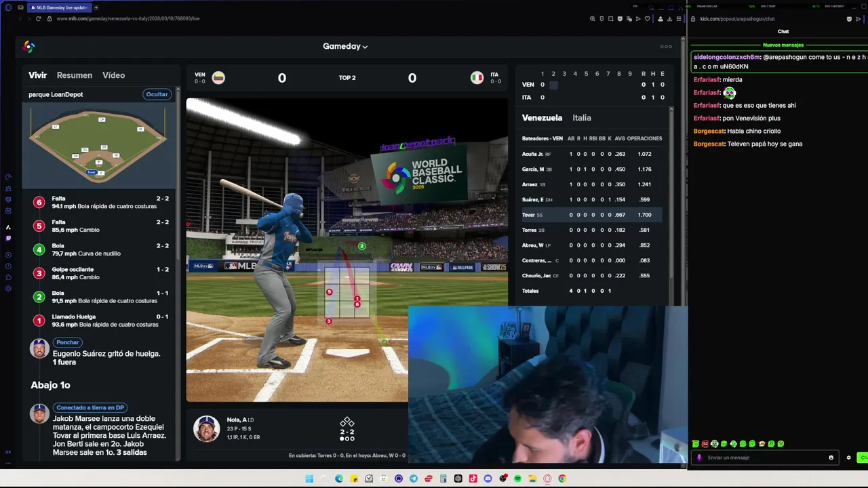The height and width of the screenshot is (488, 868).
Task: Open the browser easy setup menu icon
Action: (679, 19)
